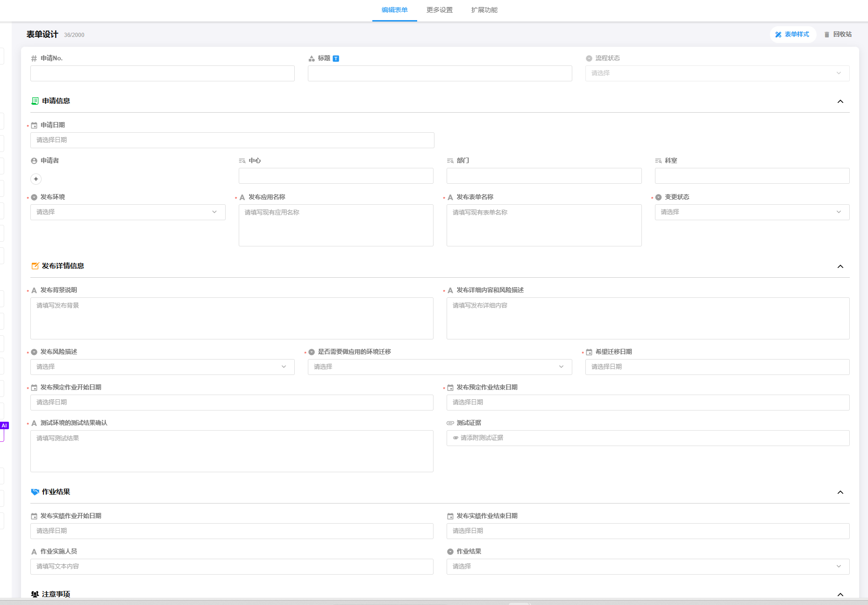Collapse the 作业结果 section
Viewport: 868px width, 605px height.
(840, 492)
